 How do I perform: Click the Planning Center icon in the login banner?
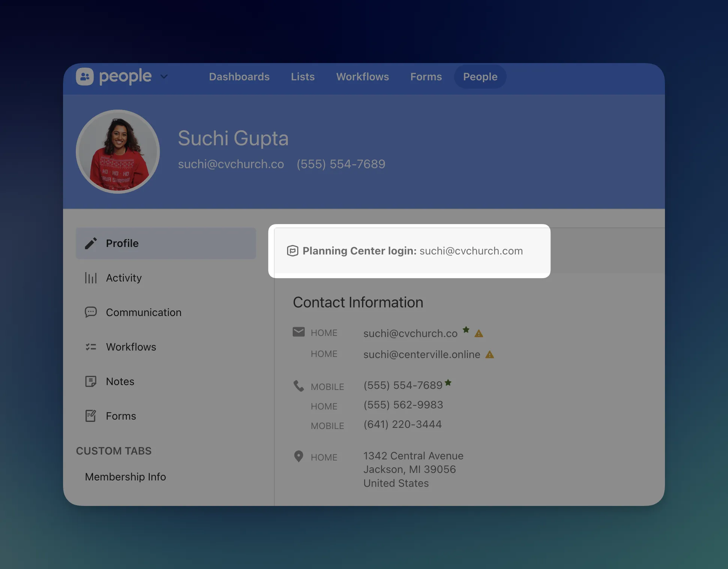tap(293, 251)
